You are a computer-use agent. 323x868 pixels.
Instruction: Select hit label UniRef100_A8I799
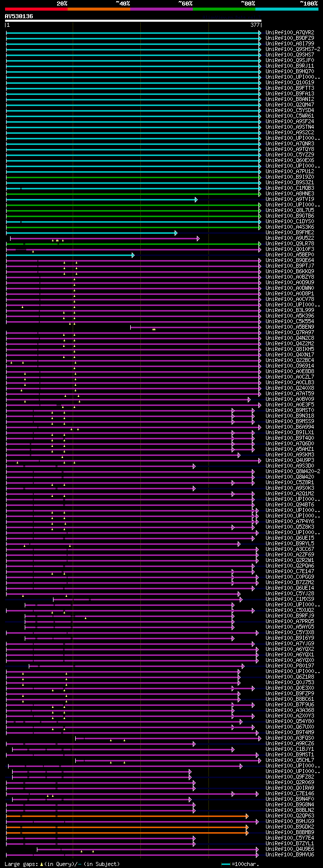coord(290,43)
